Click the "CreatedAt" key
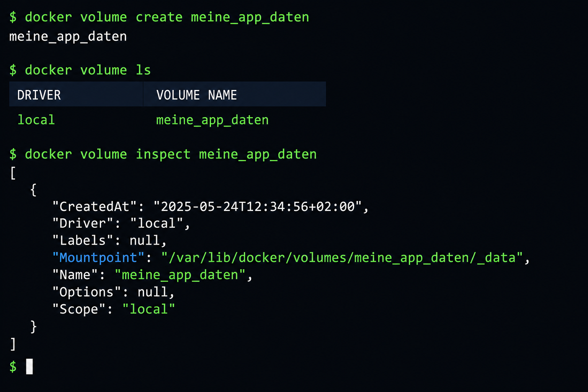The height and width of the screenshot is (392, 588). point(95,207)
